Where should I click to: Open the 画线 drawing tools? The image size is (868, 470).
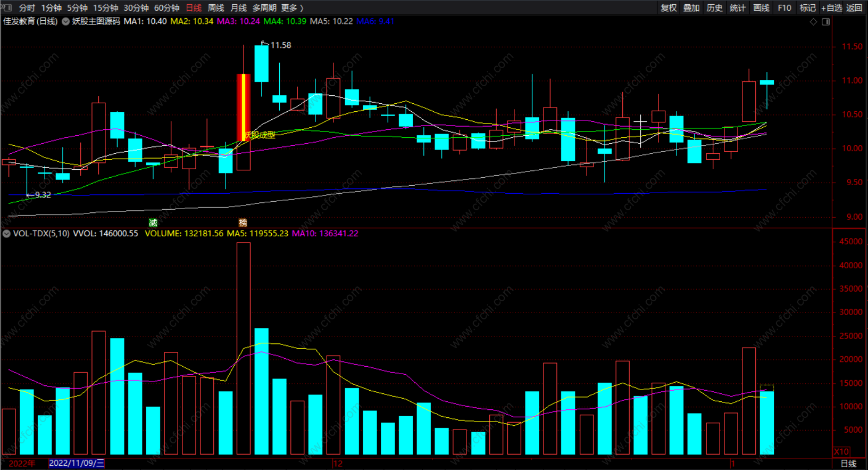(761, 8)
